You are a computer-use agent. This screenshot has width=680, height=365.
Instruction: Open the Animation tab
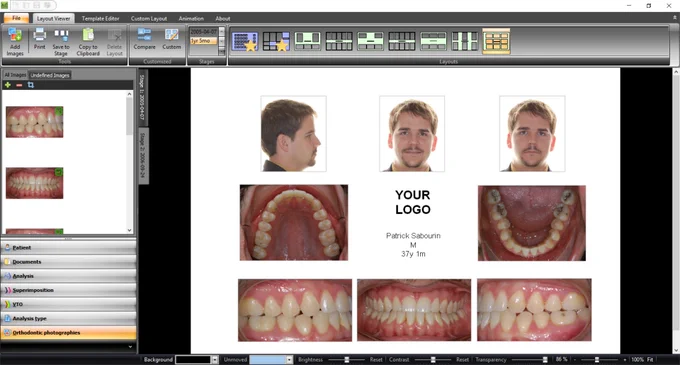(x=191, y=19)
